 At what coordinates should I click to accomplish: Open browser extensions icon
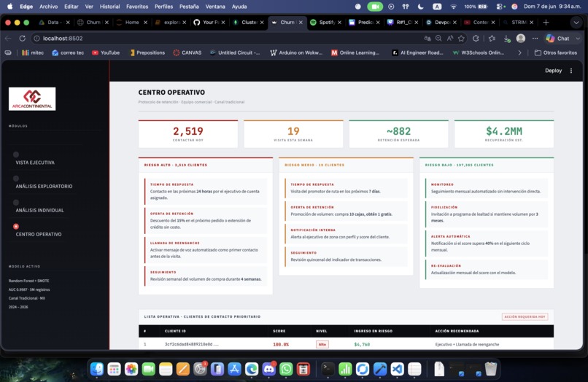click(x=476, y=38)
